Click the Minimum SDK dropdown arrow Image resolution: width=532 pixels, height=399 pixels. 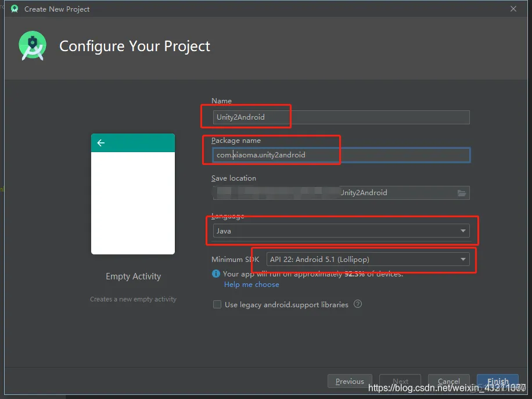[x=463, y=259]
